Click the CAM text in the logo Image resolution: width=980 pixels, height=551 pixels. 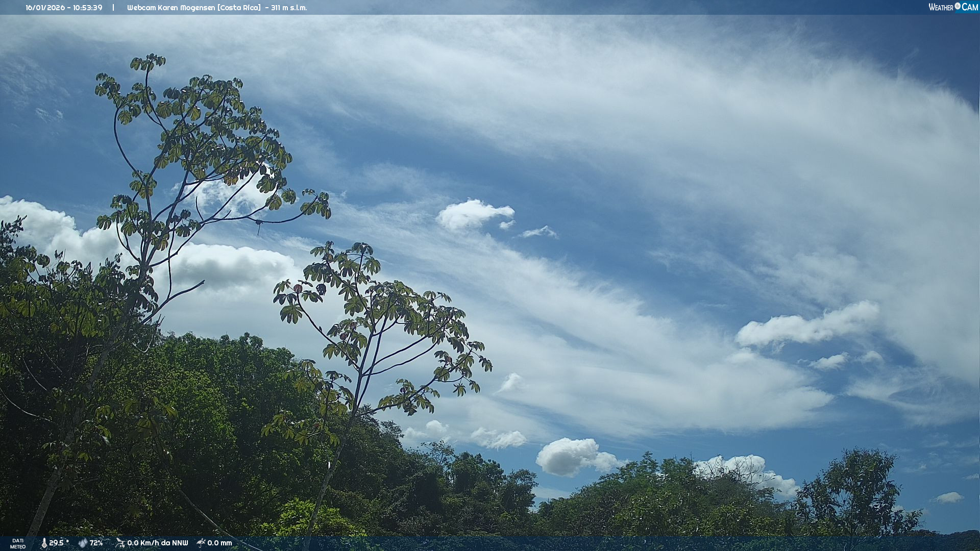[970, 7]
